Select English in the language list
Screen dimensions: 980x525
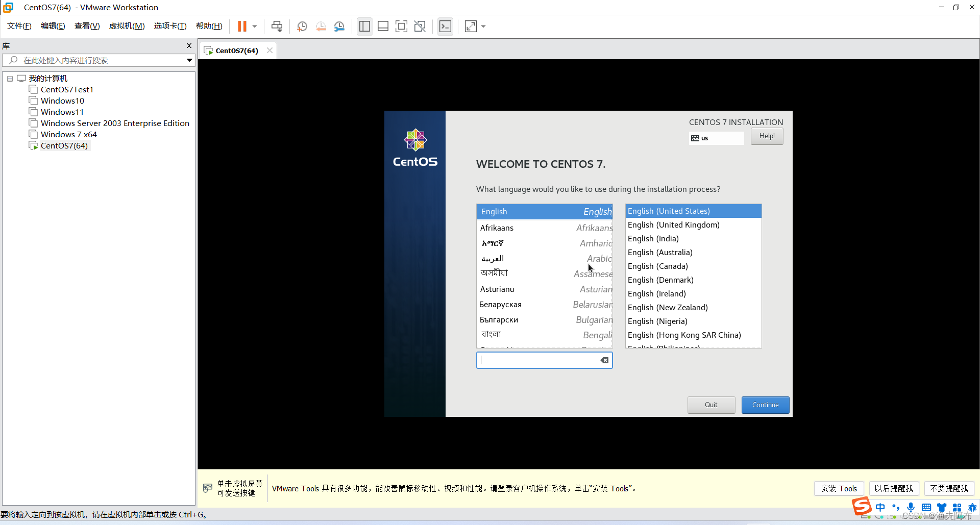[x=545, y=211]
